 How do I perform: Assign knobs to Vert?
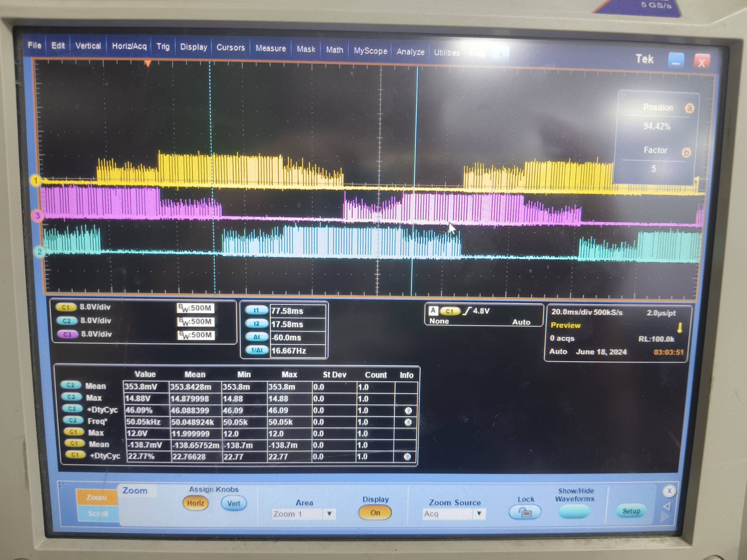233,503
